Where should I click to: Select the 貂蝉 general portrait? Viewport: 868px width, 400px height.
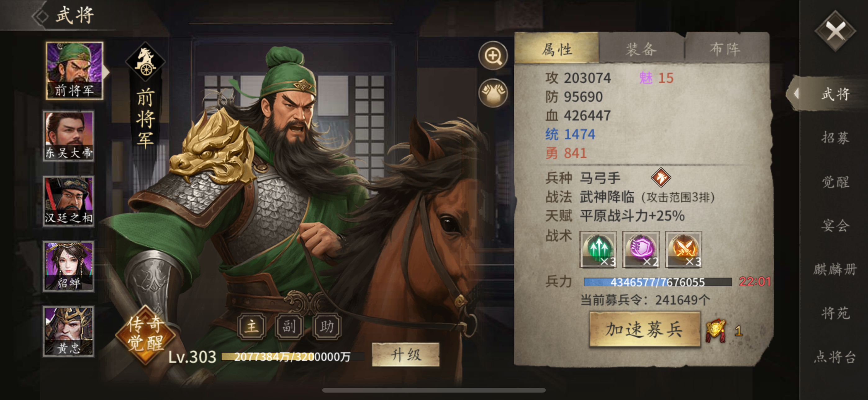click(68, 266)
